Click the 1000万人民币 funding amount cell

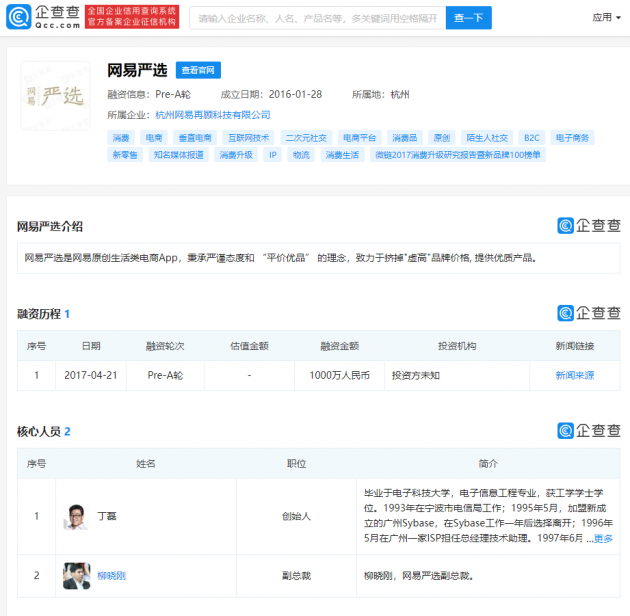340,375
